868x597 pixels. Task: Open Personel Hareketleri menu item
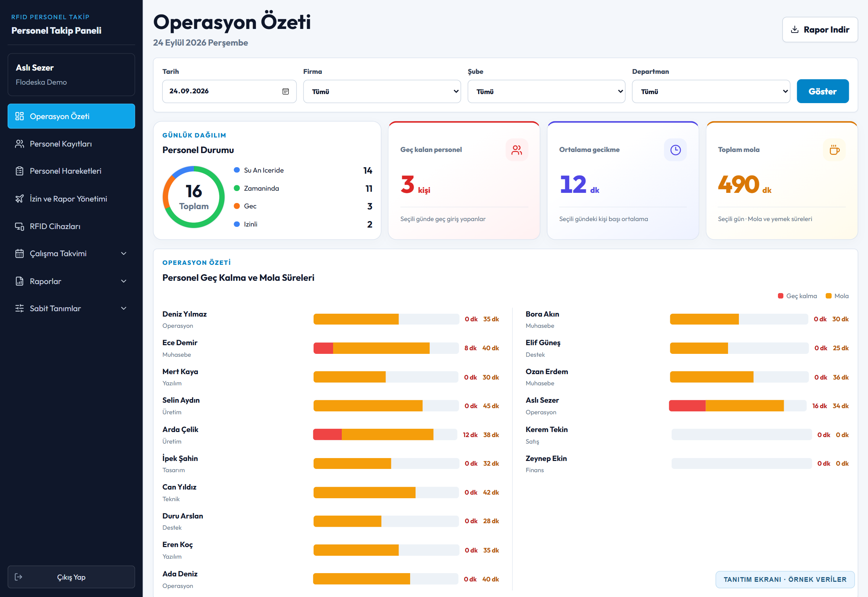click(71, 171)
